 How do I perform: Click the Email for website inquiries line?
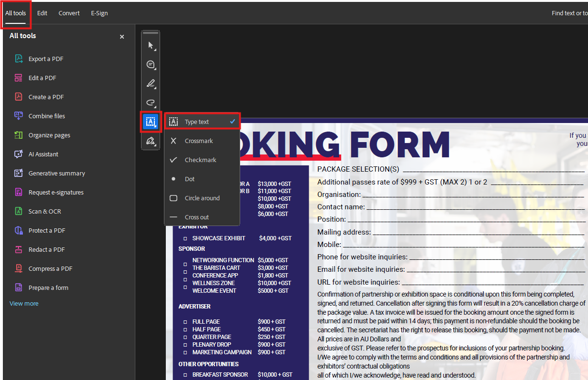coord(496,271)
